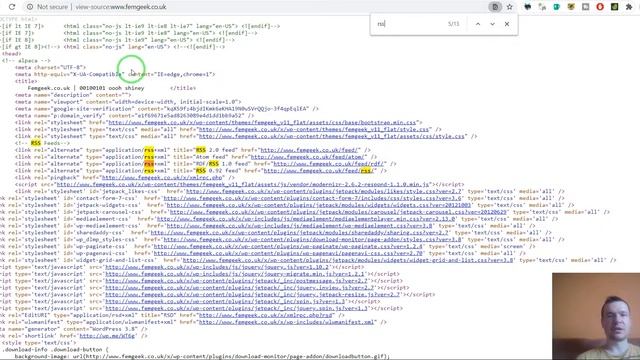The height and width of the screenshot is (360, 640).
Task: Go to previous find result with up arrow
Action: click(x=478, y=24)
